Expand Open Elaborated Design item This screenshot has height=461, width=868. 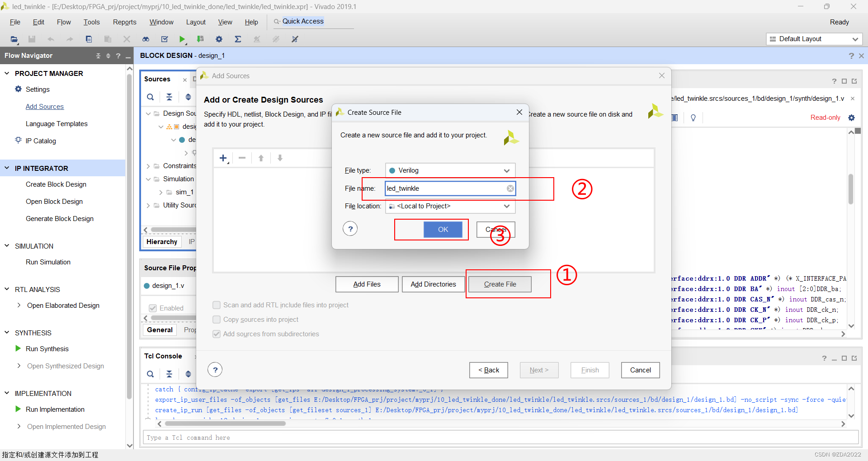[19, 306]
